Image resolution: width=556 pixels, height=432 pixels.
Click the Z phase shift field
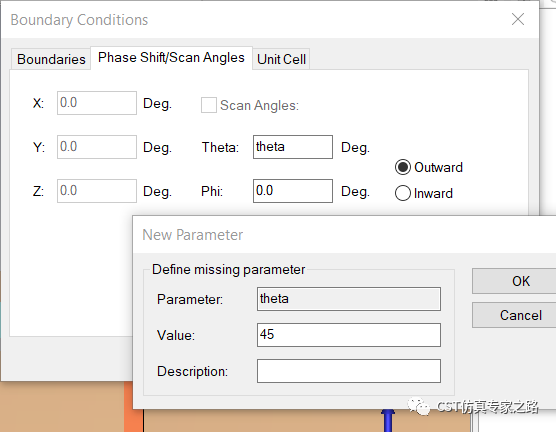point(97,191)
